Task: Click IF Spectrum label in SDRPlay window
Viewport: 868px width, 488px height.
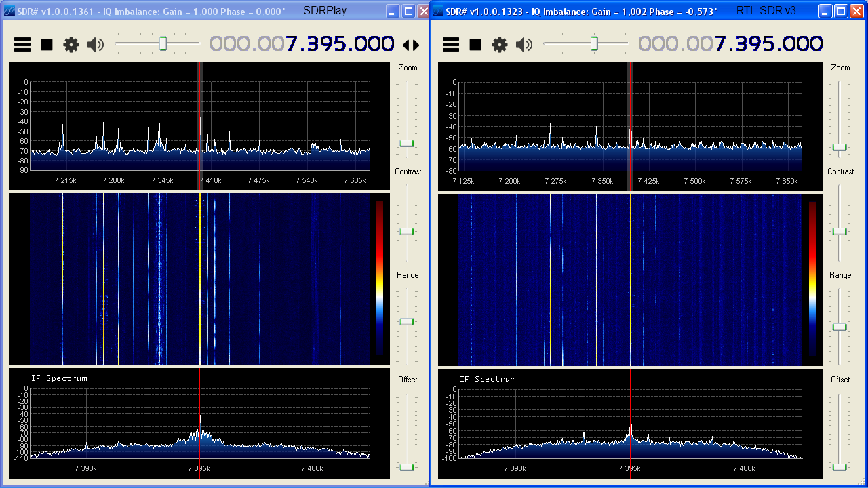Action: 59,378
